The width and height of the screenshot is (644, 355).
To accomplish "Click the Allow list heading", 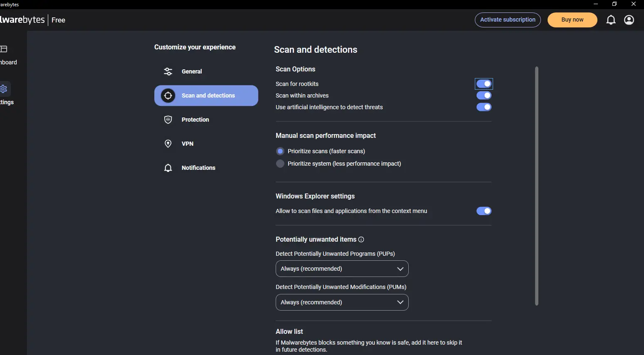I will pyautogui.click(x=289, y=331).
